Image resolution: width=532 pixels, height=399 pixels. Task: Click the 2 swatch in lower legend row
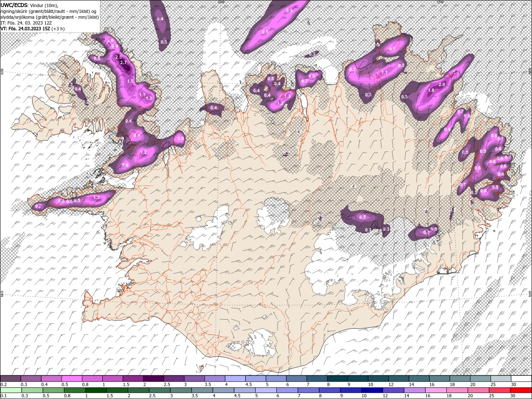click(x=138, y=390)
